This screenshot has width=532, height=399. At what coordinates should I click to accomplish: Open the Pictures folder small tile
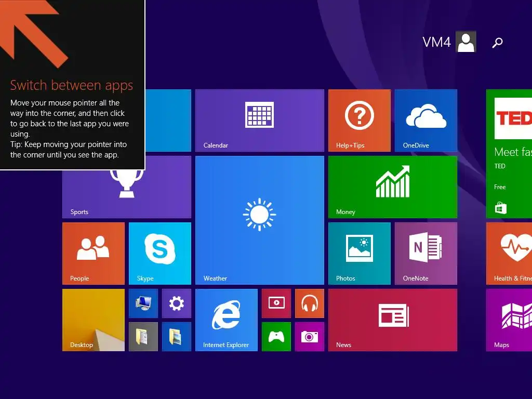click(x=177, y=337)
